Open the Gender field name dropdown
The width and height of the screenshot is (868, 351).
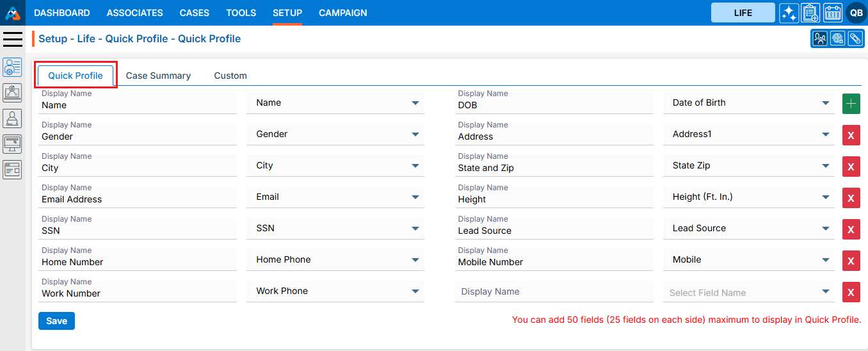coord(335,135)
